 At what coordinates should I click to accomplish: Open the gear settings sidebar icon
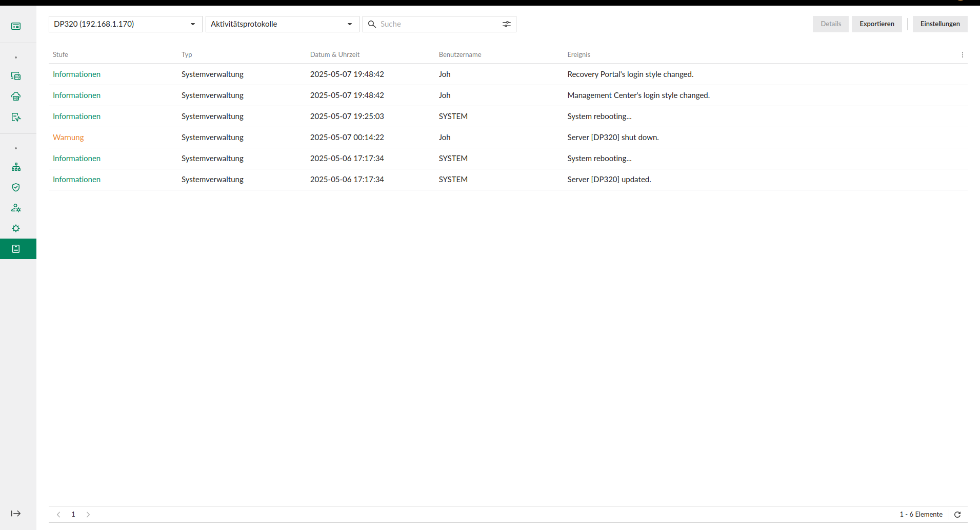click(x=16, y=228)
